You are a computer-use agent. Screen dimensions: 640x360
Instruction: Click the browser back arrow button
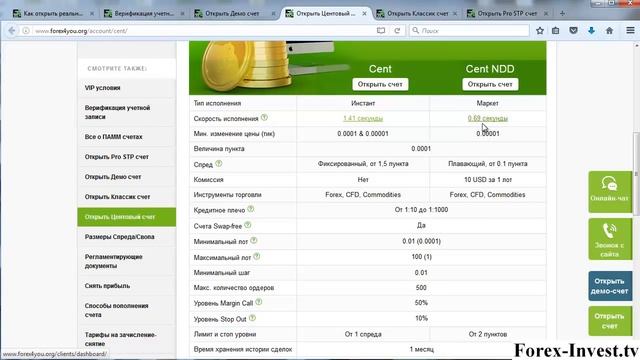click(12, 31)
